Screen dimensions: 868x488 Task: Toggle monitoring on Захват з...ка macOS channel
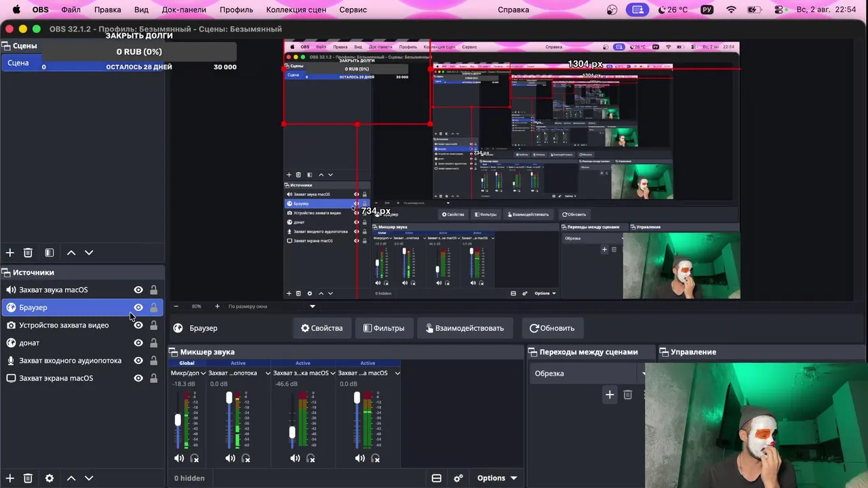[311, 458]
